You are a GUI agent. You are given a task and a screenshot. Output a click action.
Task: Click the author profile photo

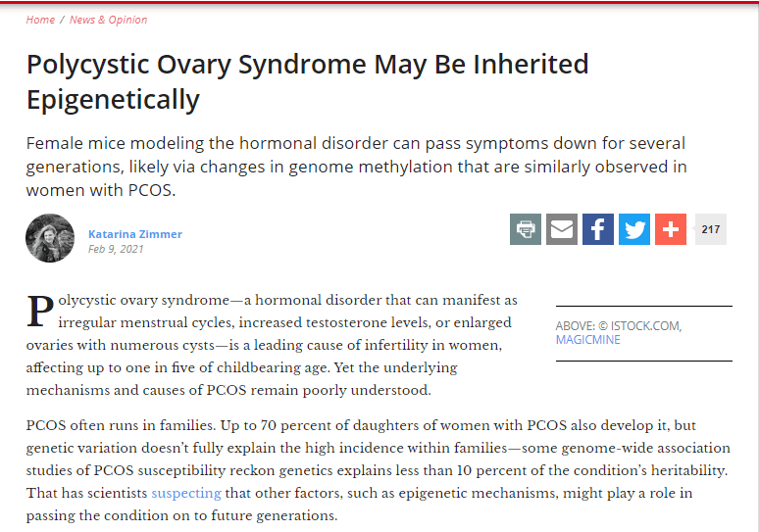click(x=50, y=238)
